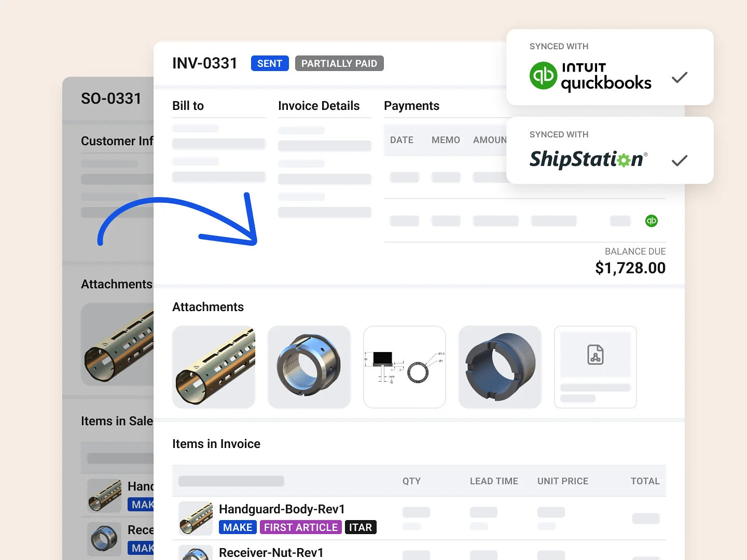Select the Invoice Details section heading
Viewport: 747px width, 560px height.
click(x=319, y=106)
